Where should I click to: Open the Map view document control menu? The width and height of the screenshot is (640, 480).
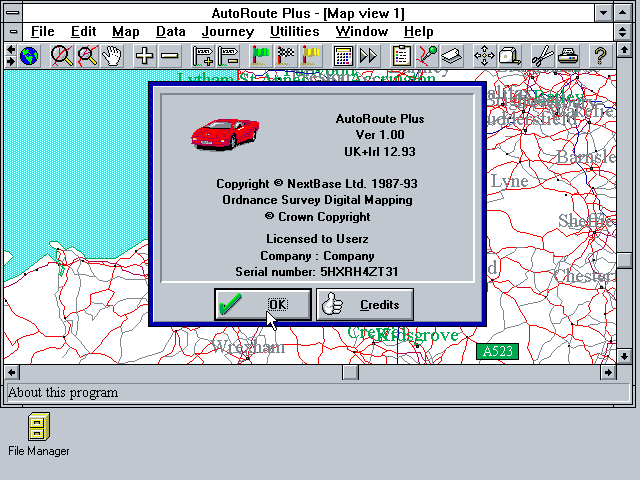click(x=13, y=31)
